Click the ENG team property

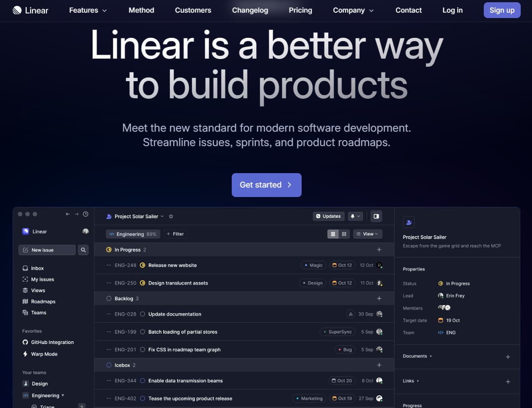pos(447,332)
